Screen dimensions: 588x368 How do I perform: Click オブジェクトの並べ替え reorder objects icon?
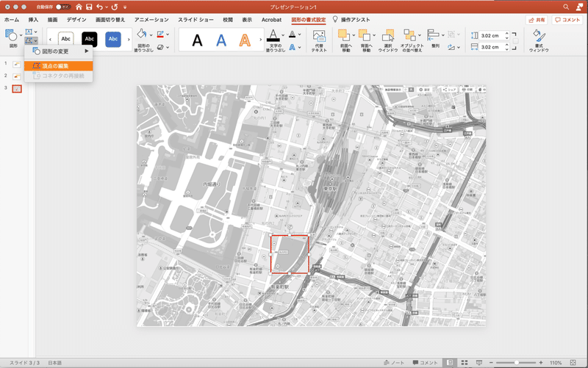point(409,35)
